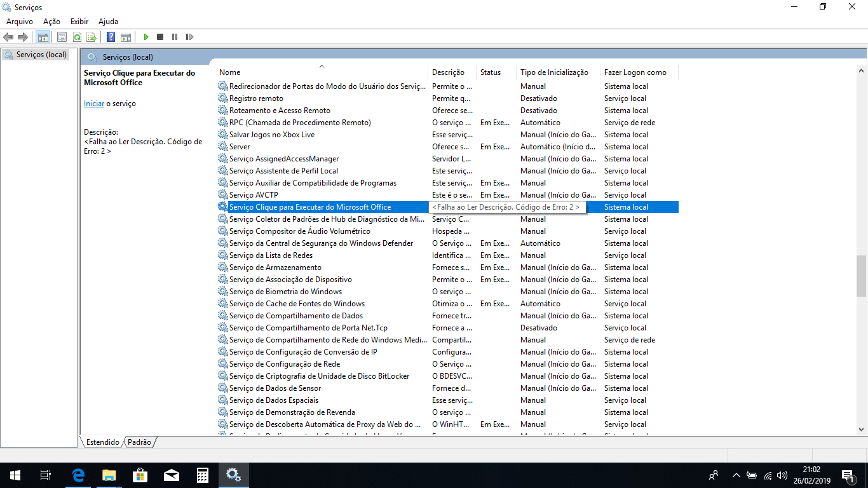Sort by the Nome column header
Image resolution: width=868 pixels, height=488 pixels.
[322, 72]
